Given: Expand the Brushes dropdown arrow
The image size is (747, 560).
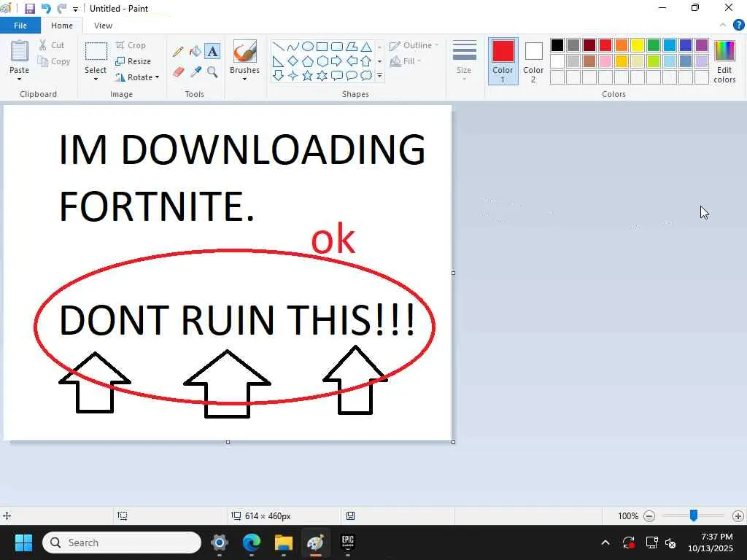Looking at the screenshot, I should tap(245, 79).
